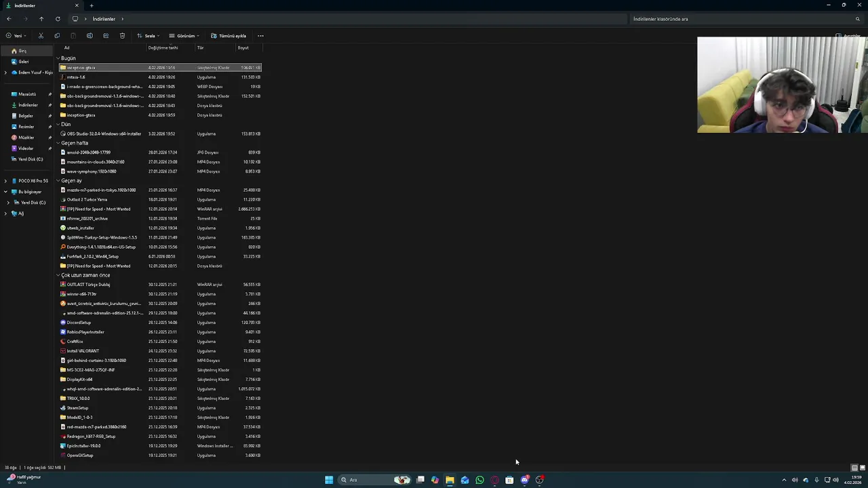Open Resimler in the sidebar
The height and width of the screenshot is (488, 868).
[27, 127]
